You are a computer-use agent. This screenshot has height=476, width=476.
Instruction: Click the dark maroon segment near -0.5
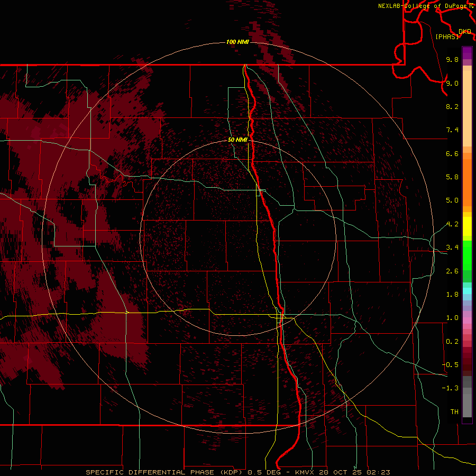(x=467, y=364)
